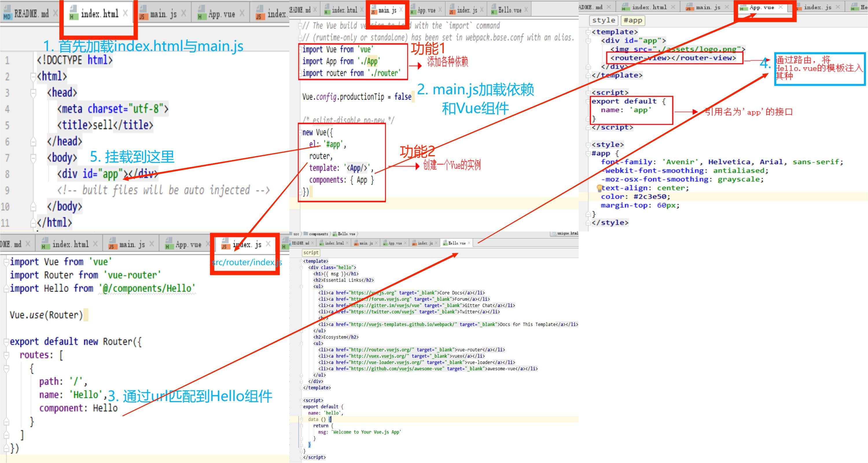Click the src breadcrumb above the Hello.vue editor
868x463 pixels.
(296, 234)
